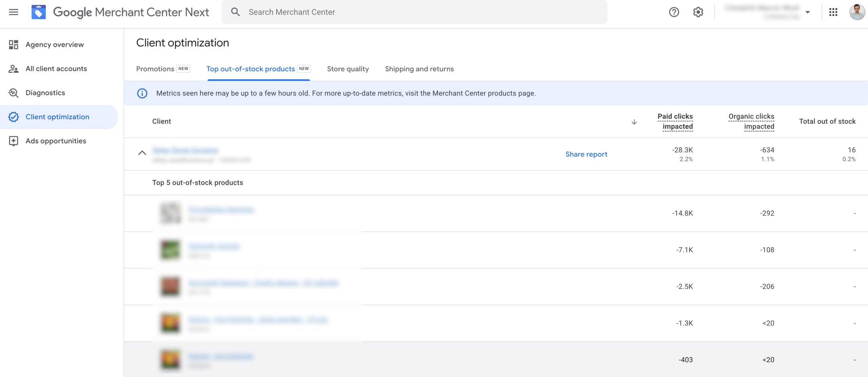Click the Google Merchant Center Next title

point(131,12)
